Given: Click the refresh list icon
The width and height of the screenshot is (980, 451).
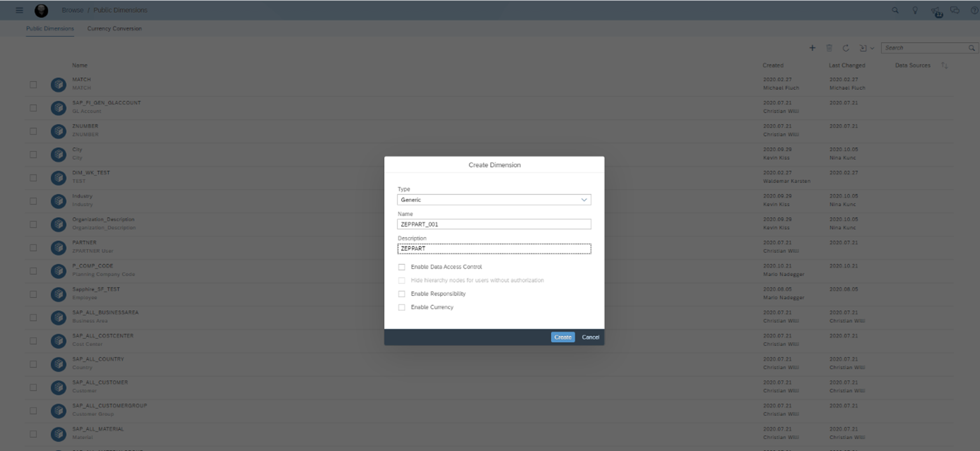Looking at the screenshot, I should pos(845,48).
